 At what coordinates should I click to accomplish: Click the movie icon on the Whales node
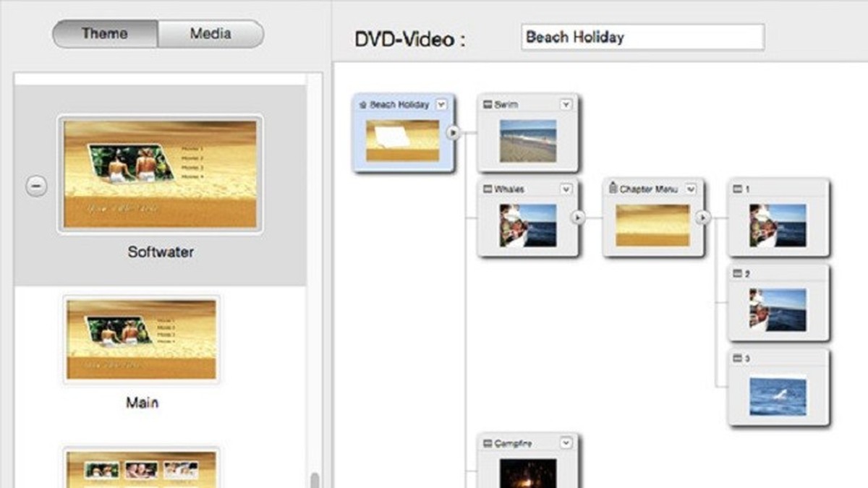tap(487, 189)
